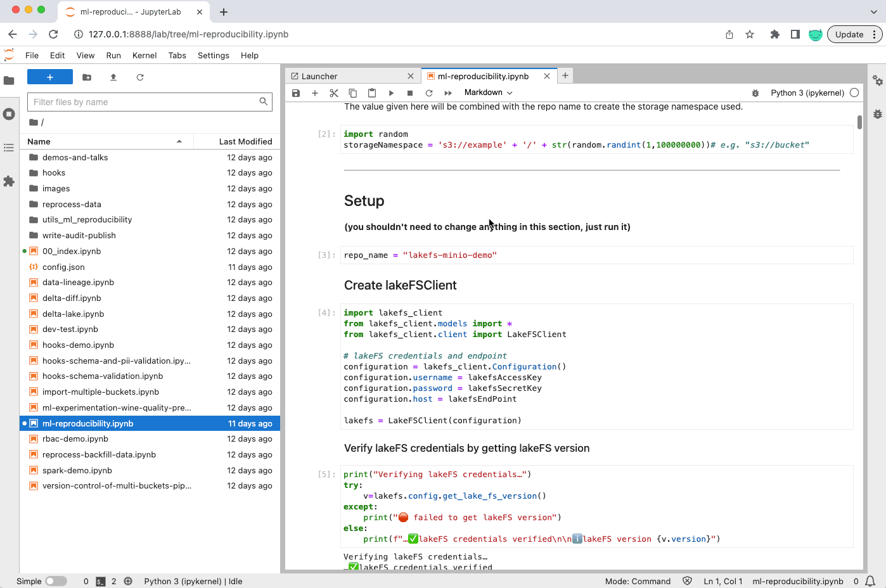Open the Edit menu
Viewport: 886px width, 588px height.
pyautogui.click(x=57, y=55)
